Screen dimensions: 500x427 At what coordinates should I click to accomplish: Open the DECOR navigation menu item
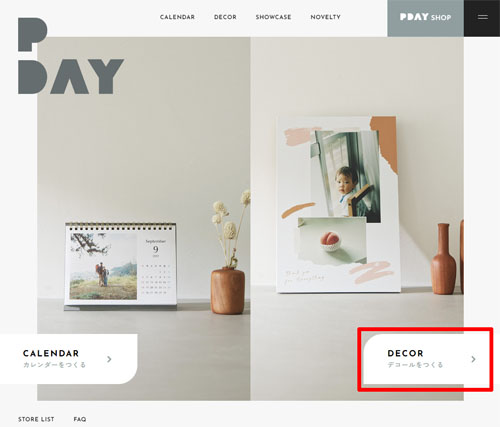coord(225,17)
